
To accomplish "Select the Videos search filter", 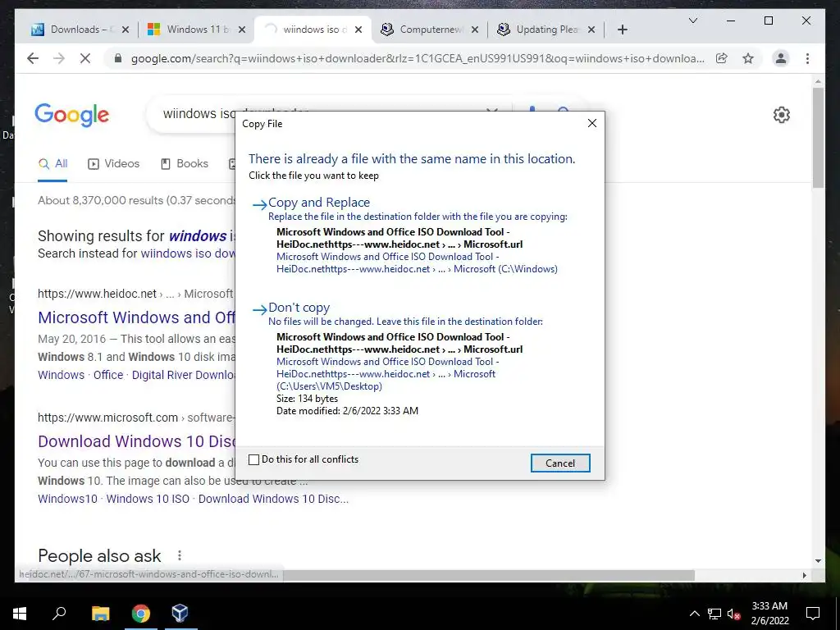I will click(x=113, y=164).
